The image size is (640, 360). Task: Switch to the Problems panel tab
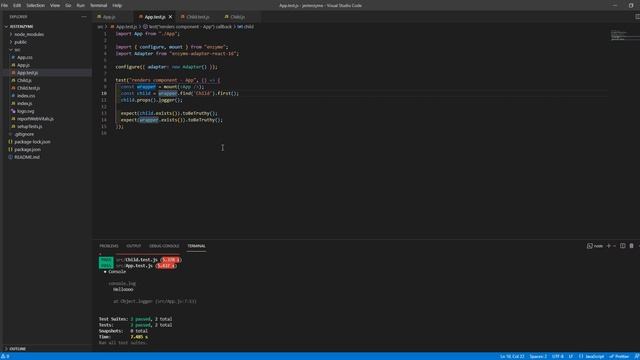tap(109, 246)
